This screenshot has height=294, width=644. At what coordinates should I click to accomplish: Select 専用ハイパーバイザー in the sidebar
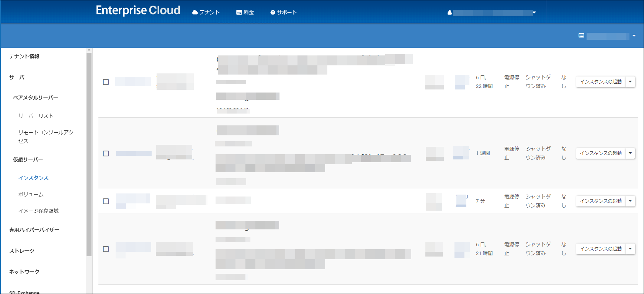tap(34, 230)
